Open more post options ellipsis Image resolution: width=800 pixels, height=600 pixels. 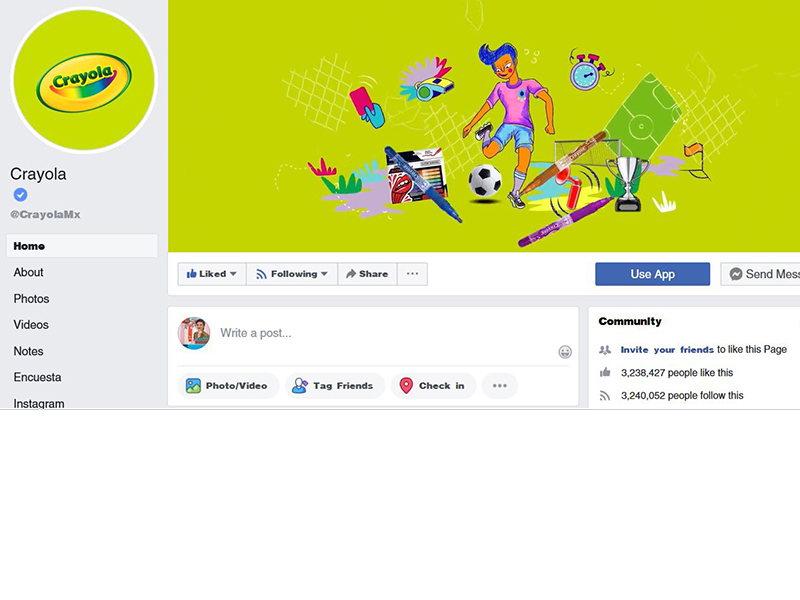coord(499,386)
